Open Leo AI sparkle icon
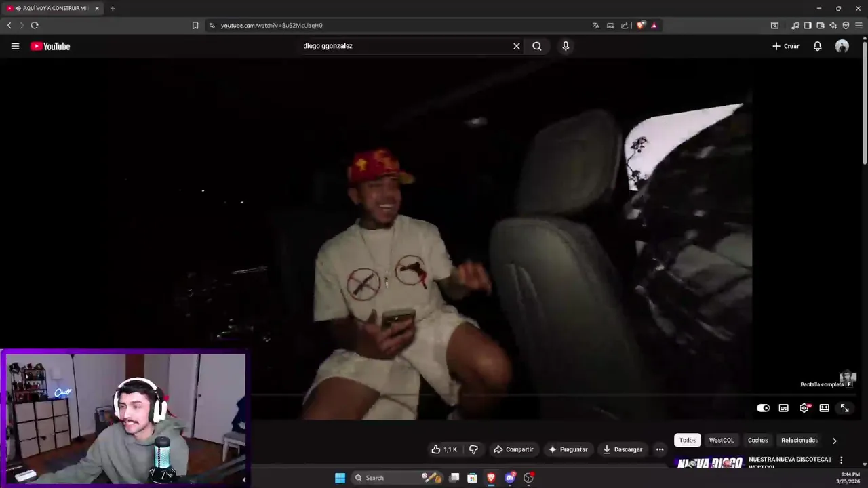868x488 pixels. 833,25
